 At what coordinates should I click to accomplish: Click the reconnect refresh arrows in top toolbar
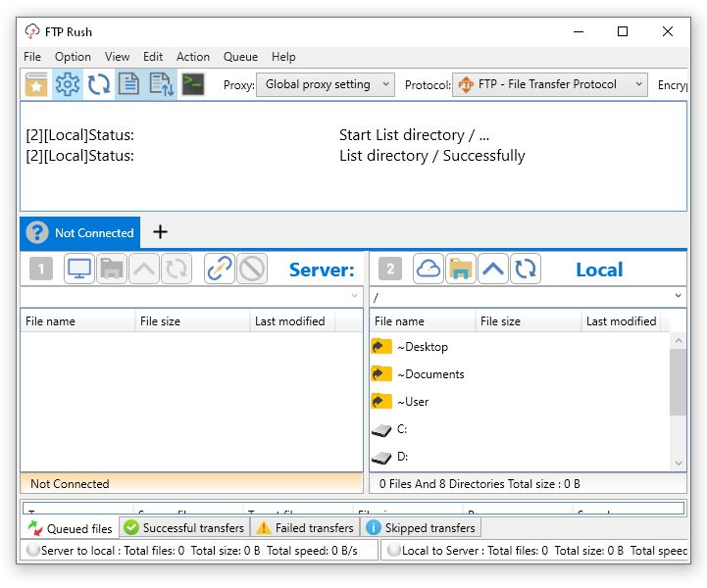click(x=99, y=84)
